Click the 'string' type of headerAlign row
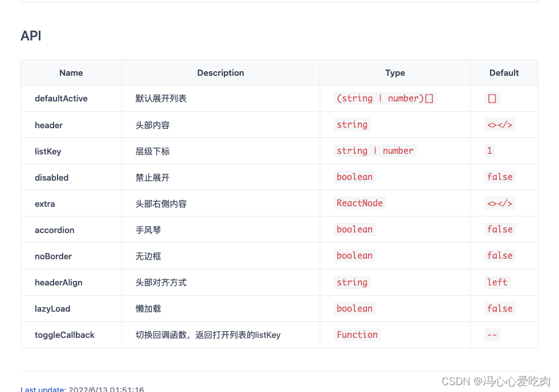Viewport: 559px width, 392px height. (x=352, y=282)
